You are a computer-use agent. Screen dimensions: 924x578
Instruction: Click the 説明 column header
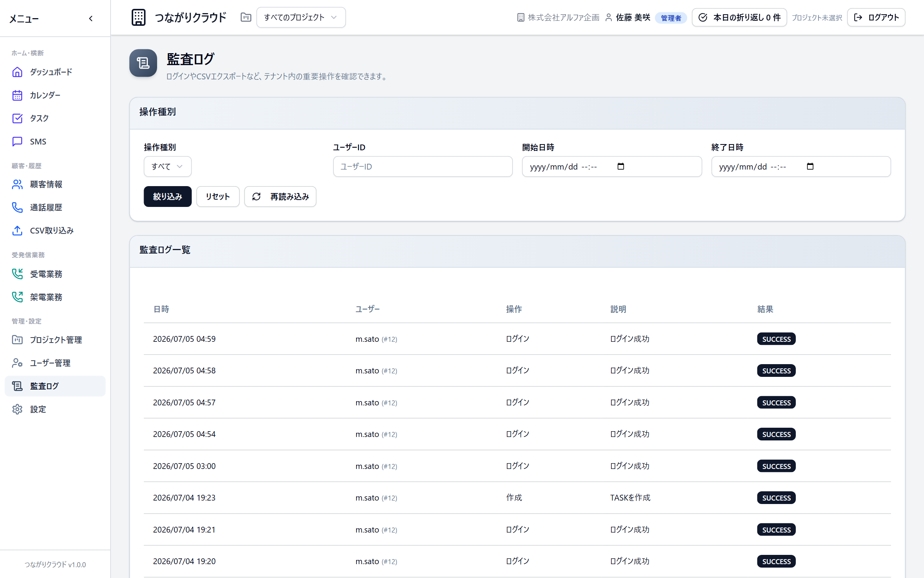click(x=618, y=309)
